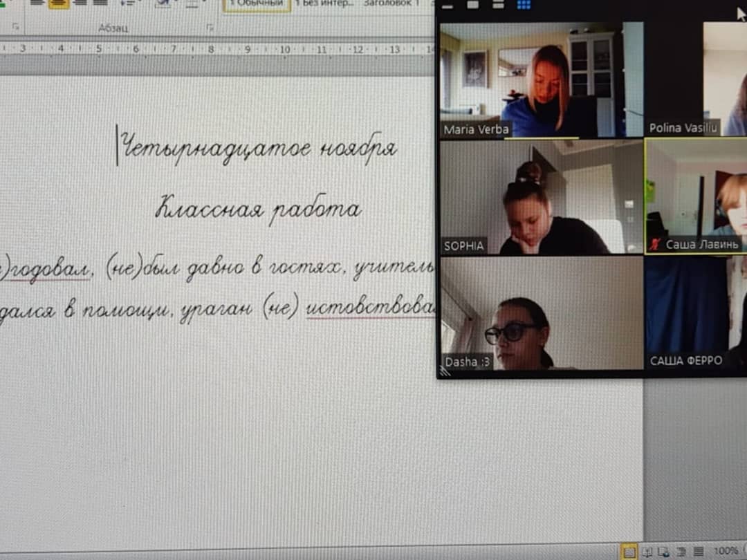This screenshot has width=747, height=560.
Task: Switch to Full Screen Reading view
Action: point(647,552)
